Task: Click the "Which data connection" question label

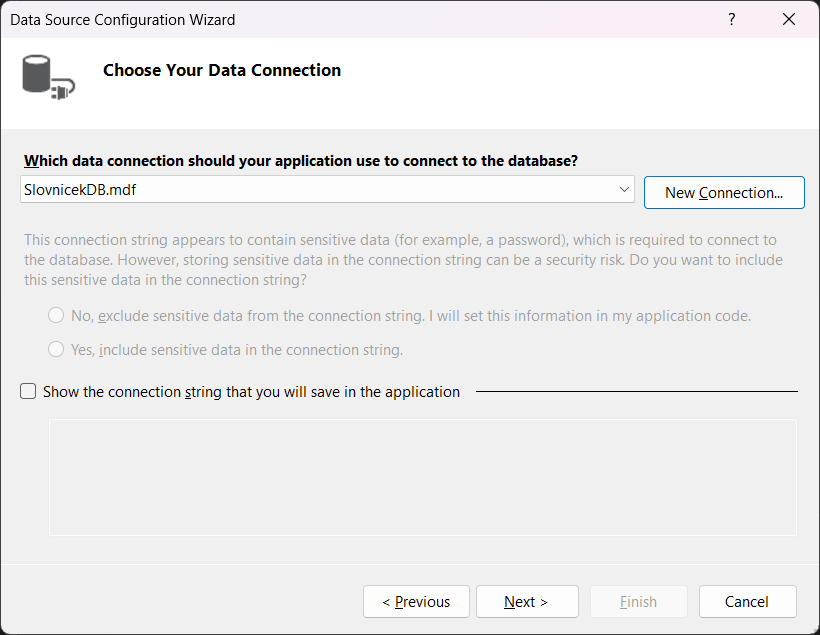Action: [x=300, y=160]
